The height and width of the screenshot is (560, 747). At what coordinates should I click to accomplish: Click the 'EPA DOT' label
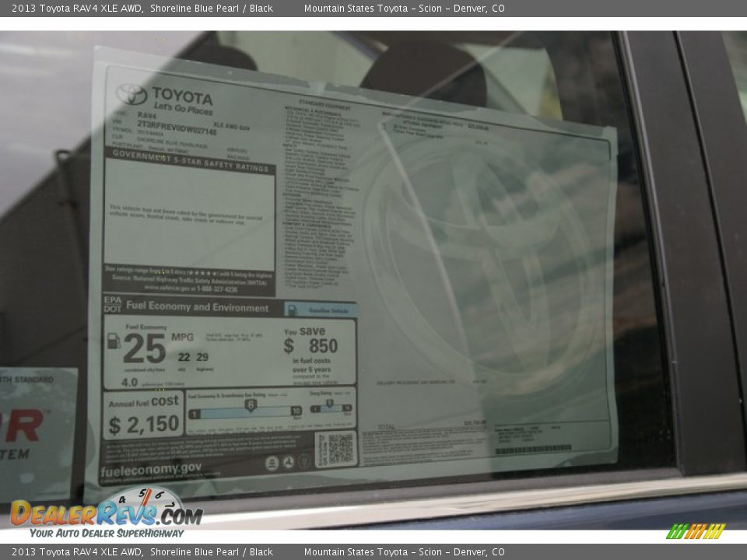point(113,304)
